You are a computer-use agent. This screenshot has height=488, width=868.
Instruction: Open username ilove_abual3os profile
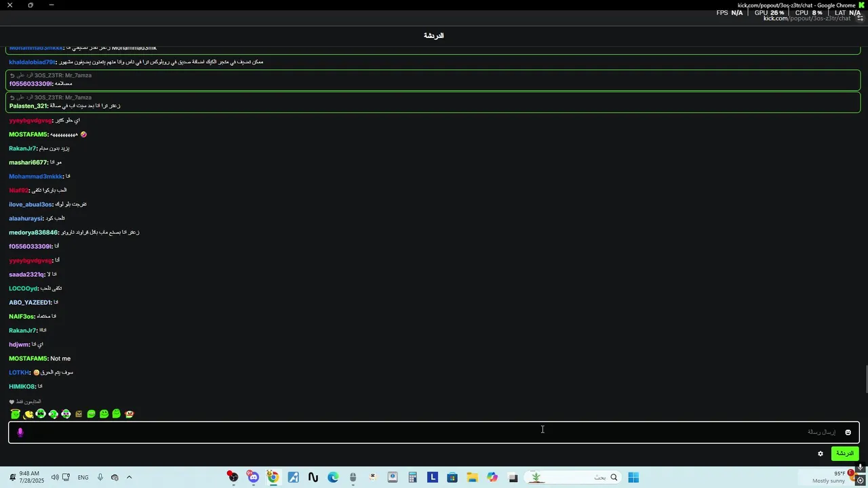[x=31, y=204]
